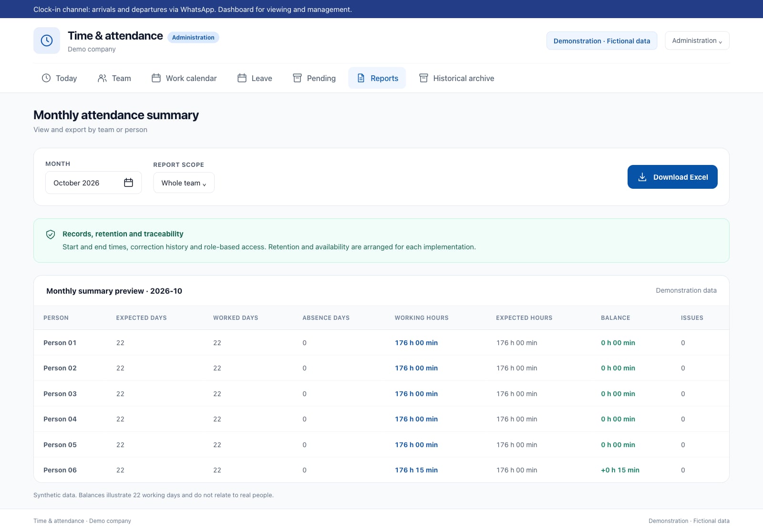
Task: Download the Excel report
Action: (x=672, y=177)
